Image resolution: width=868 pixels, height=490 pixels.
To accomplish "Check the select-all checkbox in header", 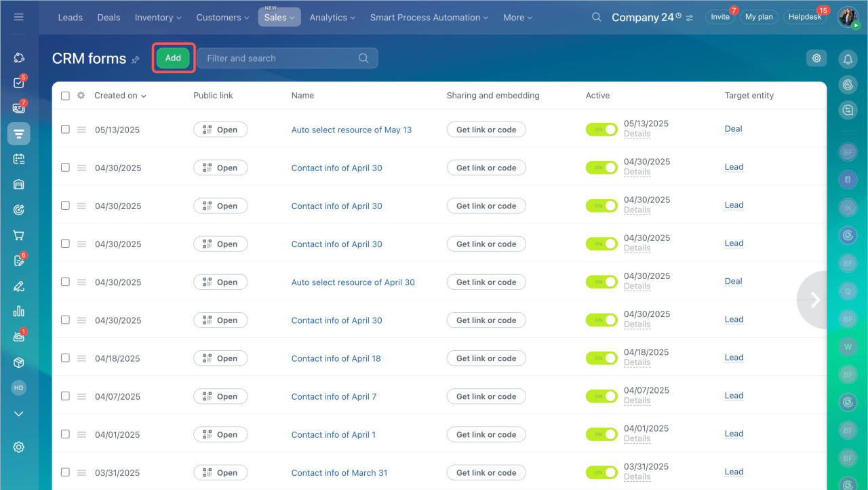I will [65, 96].
